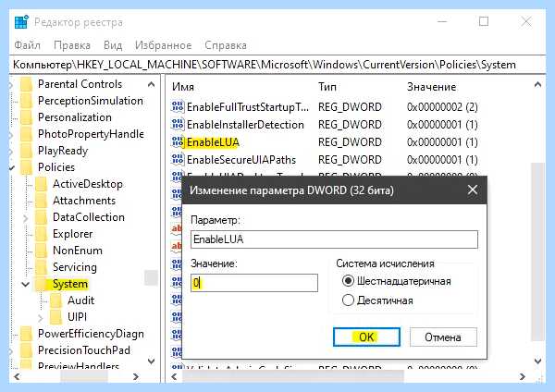Click the registry path address bar
555x392 pixels.
(x=277, y=65)
